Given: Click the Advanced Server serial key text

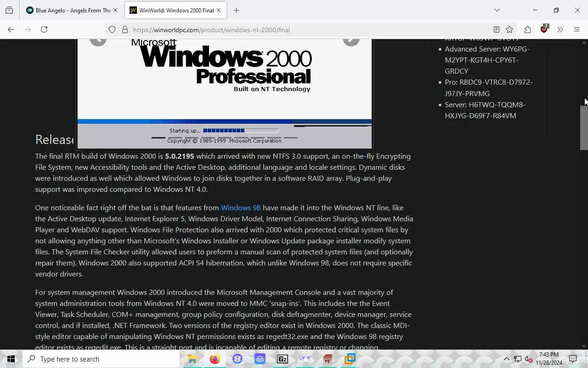Looking at the screenshot, I should [x=487, y=60].
